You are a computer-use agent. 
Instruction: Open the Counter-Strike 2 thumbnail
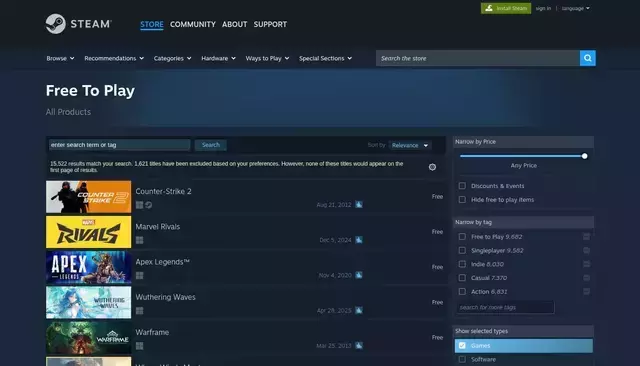click(x=89, y=197)
